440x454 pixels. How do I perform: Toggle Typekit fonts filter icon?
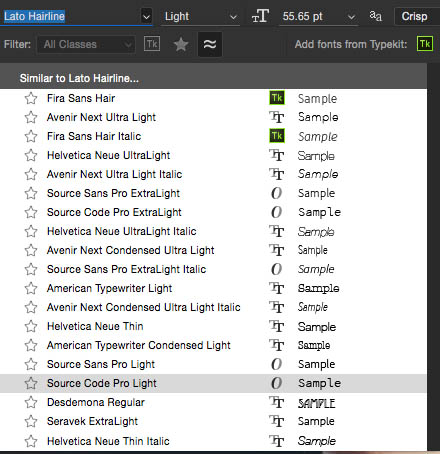pyautogui.click(x=152, y=44)
